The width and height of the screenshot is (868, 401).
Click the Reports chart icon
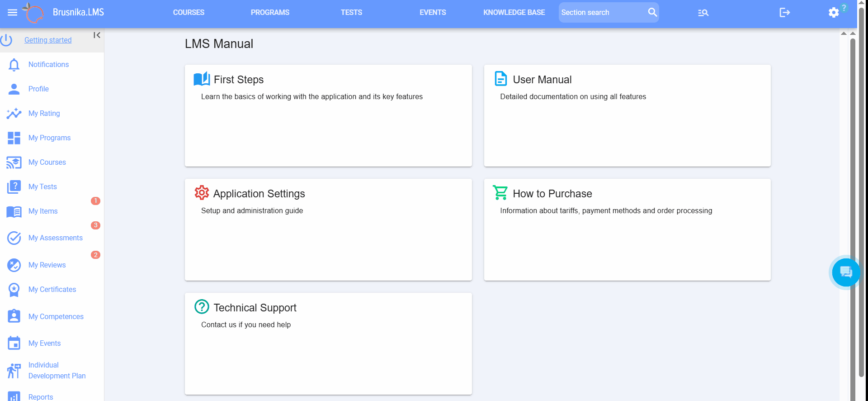click(x=14, y=397)
